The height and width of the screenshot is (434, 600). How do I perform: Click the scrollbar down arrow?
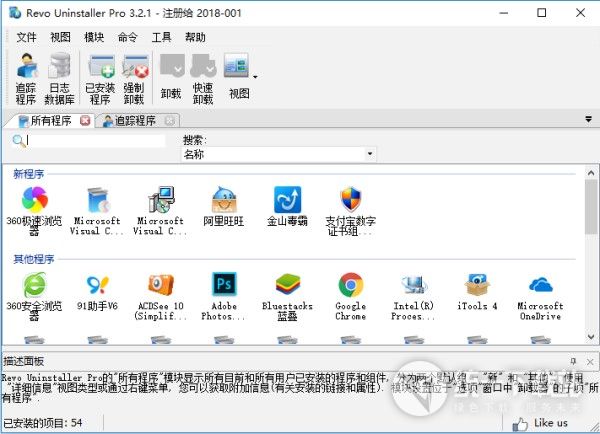[591, 336]
